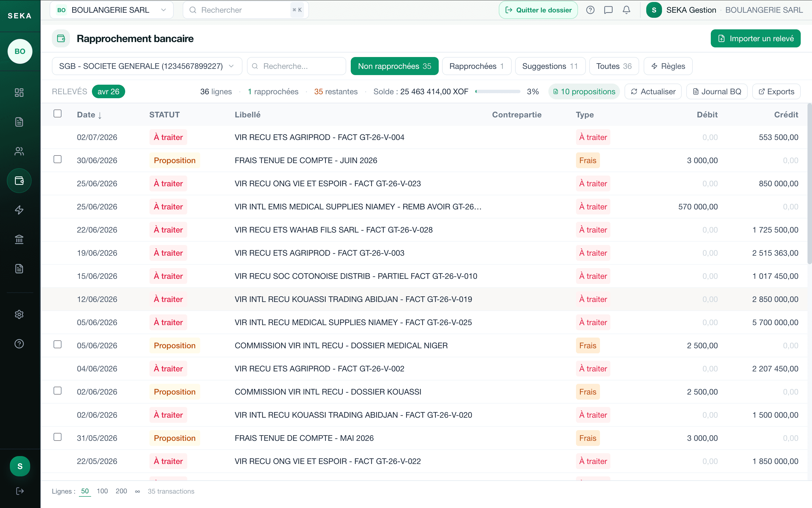This screenshot has width=812, height=508.
Task: Set lines per page to 100
Action: coord(102,491)
